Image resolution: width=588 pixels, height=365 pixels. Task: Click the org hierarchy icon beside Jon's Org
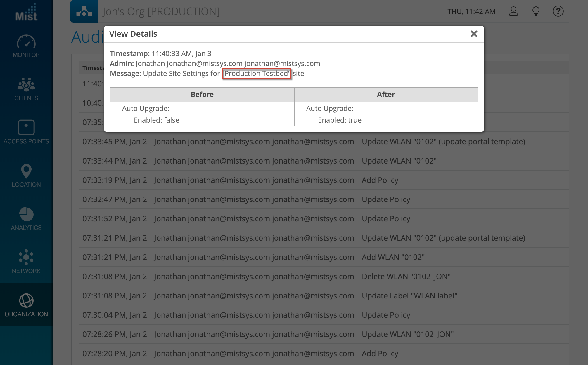click(84, 11)
